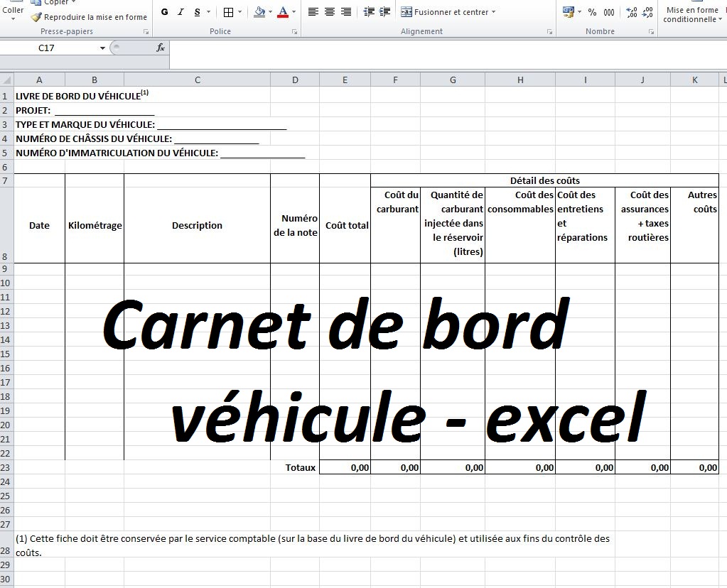
Task: Increase the indent
Action: click(x=385, y=12)
